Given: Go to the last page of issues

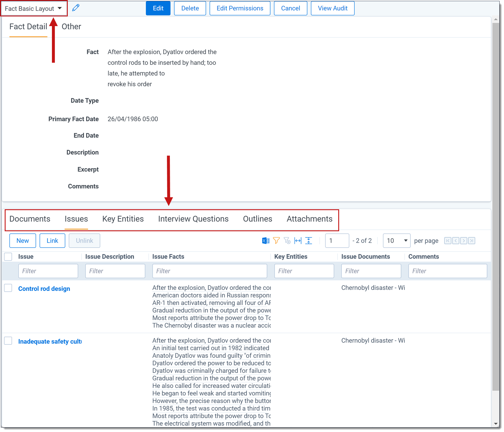Looking at the screenshot, I should point(471,240).
